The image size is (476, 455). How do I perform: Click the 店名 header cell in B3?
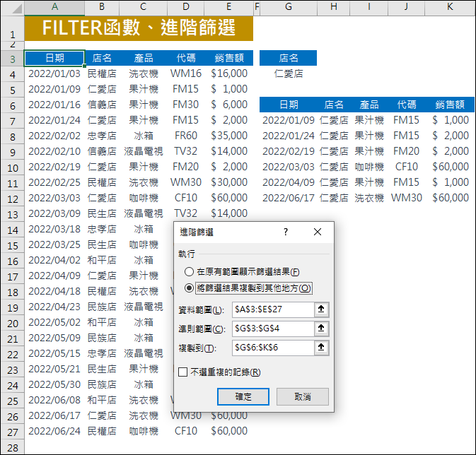click(102, 58)
